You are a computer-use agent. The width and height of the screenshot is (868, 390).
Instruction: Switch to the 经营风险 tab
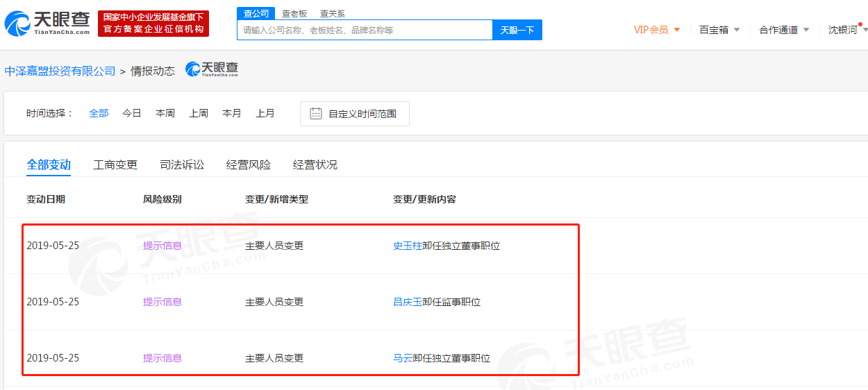coord(249,164)
